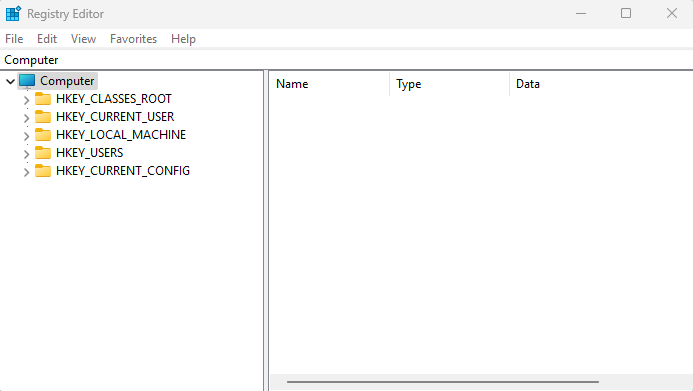Select the HKEY_CURRENT_CONFIG label

[123, 171]
